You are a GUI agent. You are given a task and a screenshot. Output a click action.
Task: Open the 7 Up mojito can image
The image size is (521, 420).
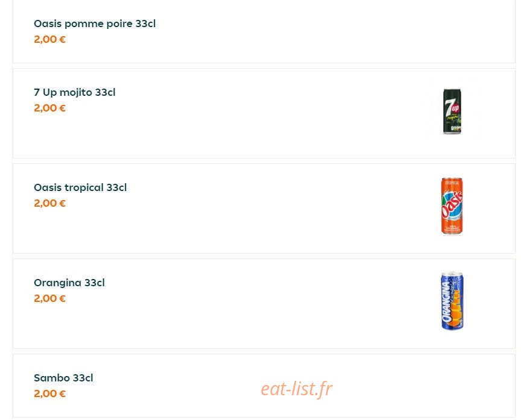452,111
